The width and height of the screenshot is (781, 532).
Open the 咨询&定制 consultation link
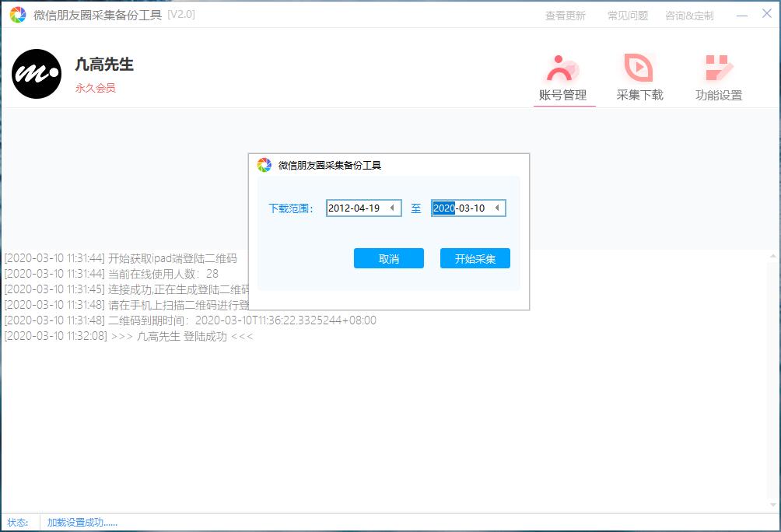(x=688, y=16)
